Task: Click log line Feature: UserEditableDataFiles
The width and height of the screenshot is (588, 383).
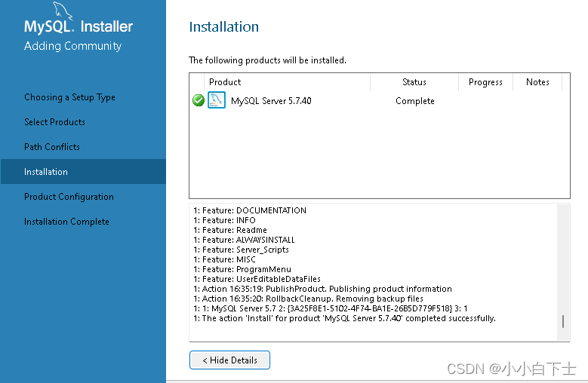Action: (x=257, y=279)
